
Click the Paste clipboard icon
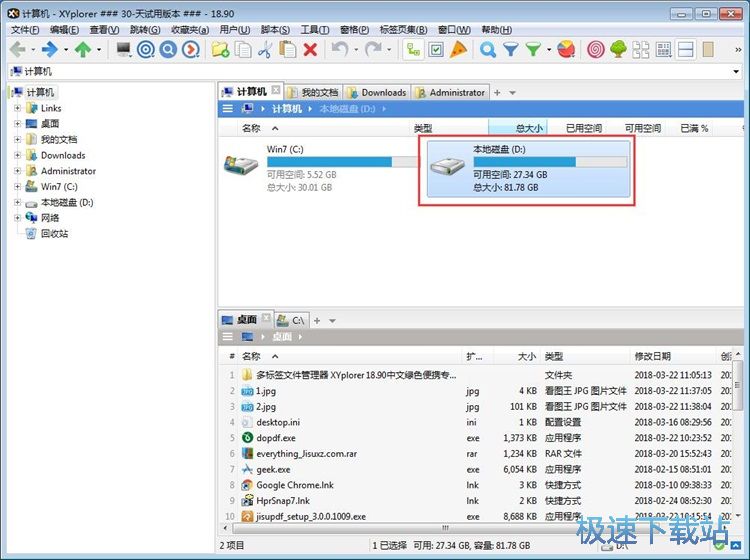(287, 49)
